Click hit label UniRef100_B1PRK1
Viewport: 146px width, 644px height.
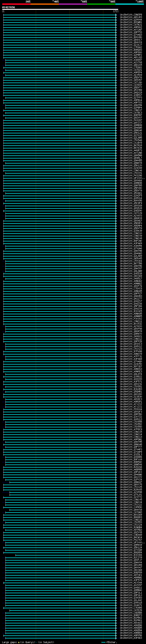click(x=131, y=620)
